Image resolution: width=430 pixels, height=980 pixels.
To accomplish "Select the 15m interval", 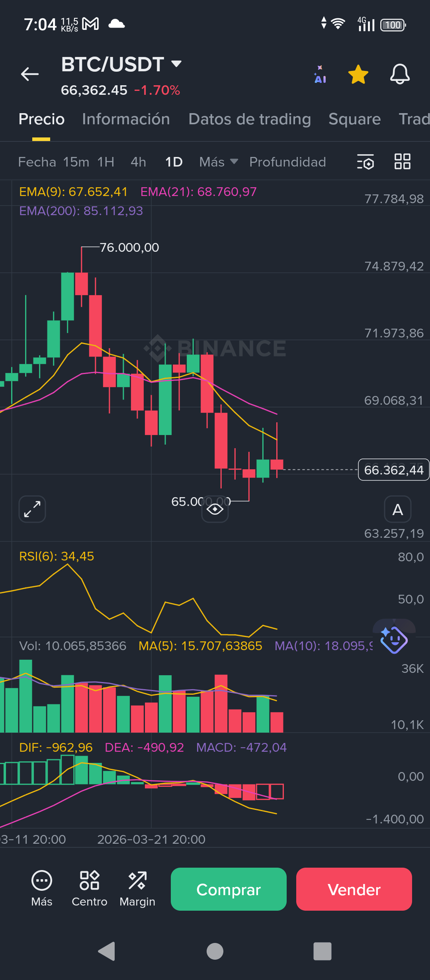I will (76, 162).
